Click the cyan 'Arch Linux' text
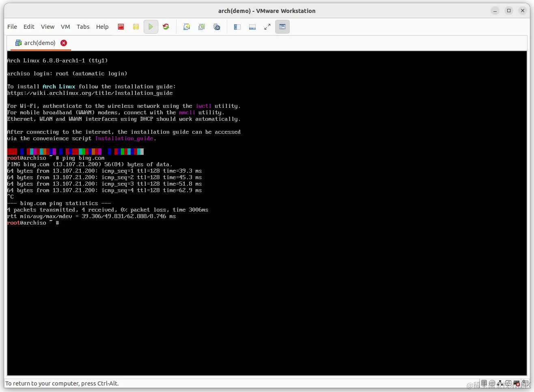 59,87
